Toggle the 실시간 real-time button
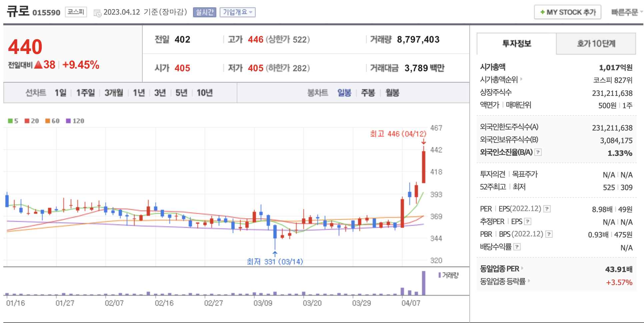 (x=204, y=12)
